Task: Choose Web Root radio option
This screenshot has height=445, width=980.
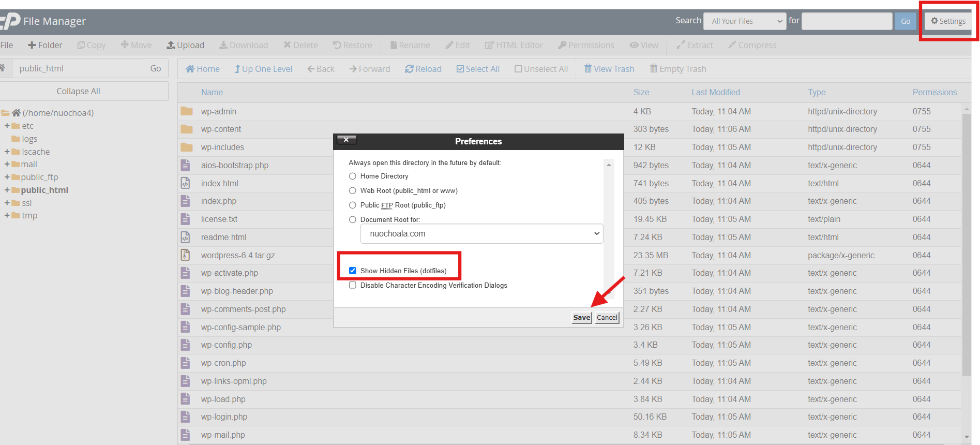Action: pos(353,191)
